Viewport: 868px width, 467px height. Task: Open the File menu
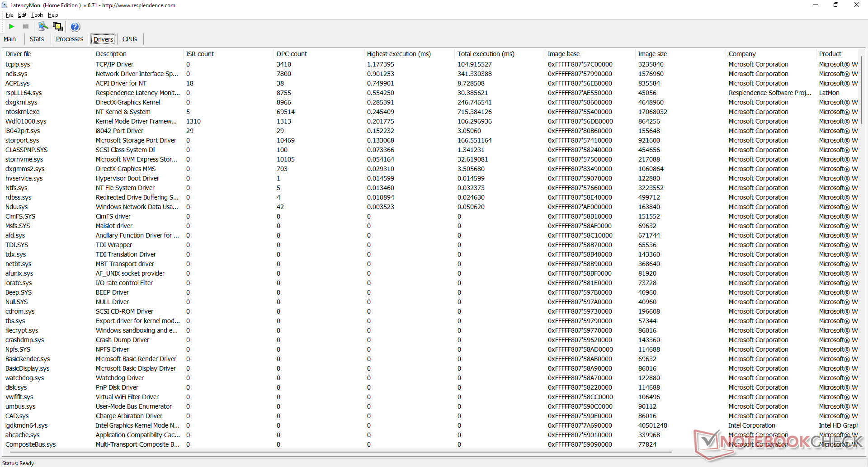(x=9, y=15)
